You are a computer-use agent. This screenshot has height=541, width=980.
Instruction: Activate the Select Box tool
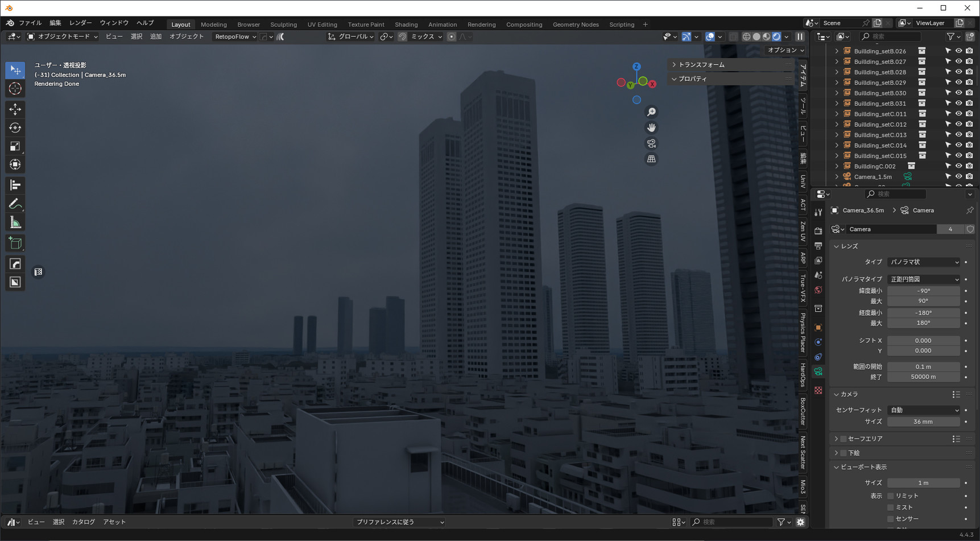(15, 70)
